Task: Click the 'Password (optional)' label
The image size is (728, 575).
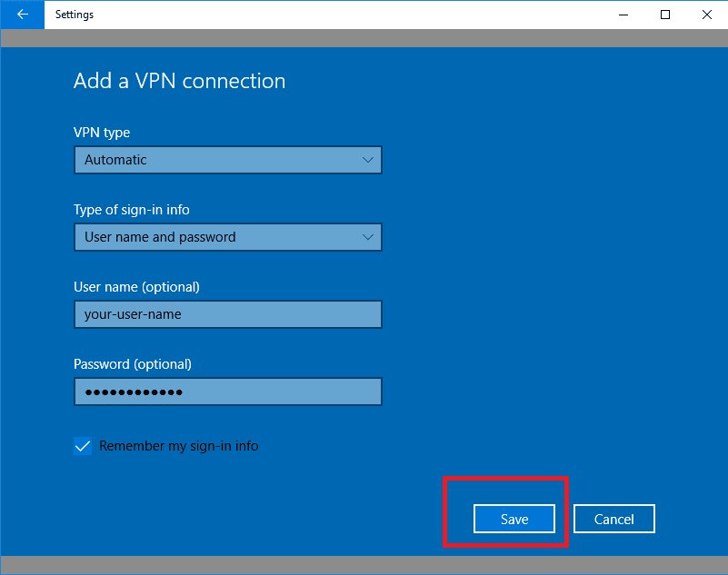Action: point(133,364)
